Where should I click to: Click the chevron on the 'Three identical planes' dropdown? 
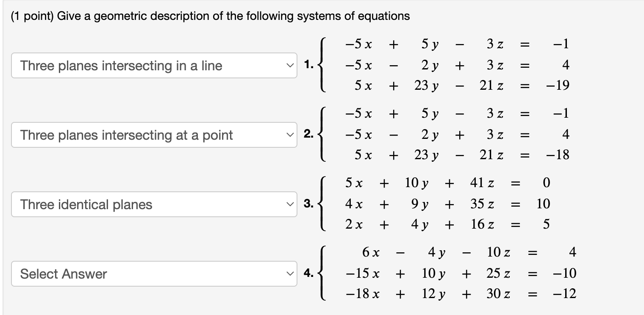[x=289, y=204]
